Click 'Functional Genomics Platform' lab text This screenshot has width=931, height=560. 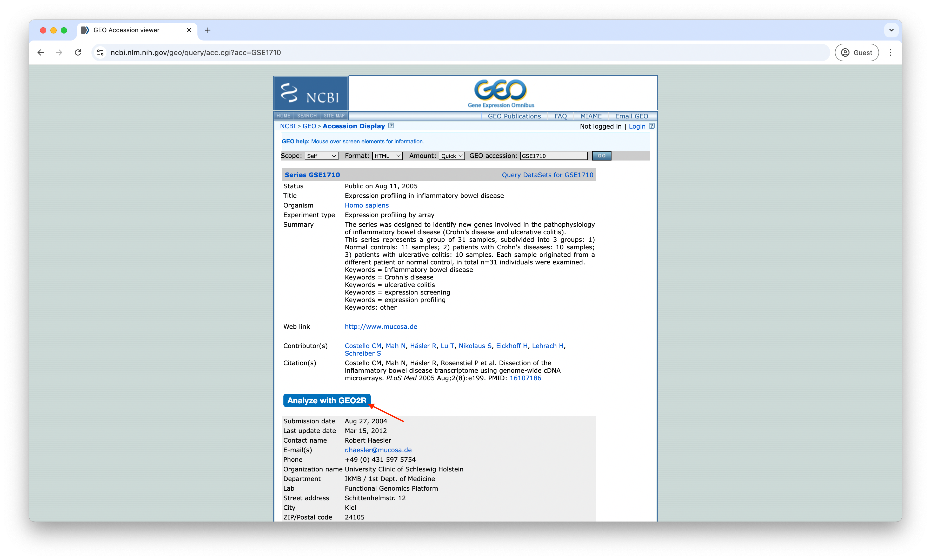[391, 488]
